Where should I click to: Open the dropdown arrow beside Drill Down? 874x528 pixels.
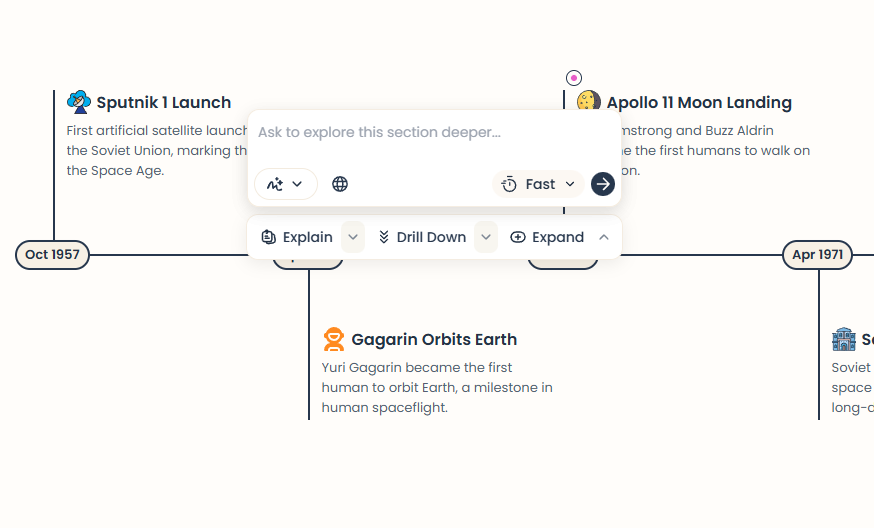[486, 237]
